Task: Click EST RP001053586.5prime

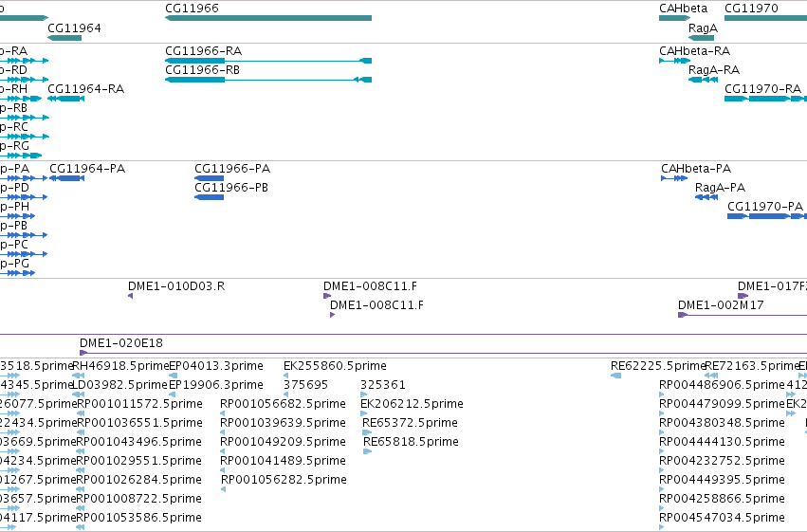Action: point(81,527)
